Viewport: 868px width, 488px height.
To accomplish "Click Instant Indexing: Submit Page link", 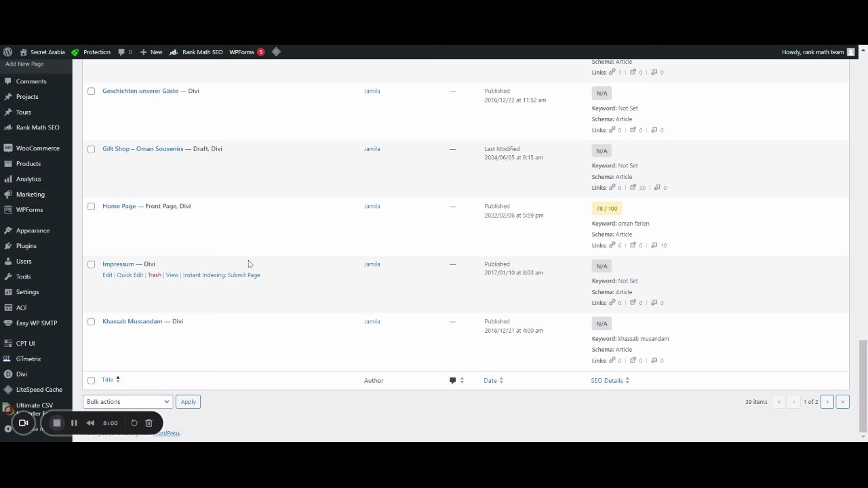I will coord(221,275).
